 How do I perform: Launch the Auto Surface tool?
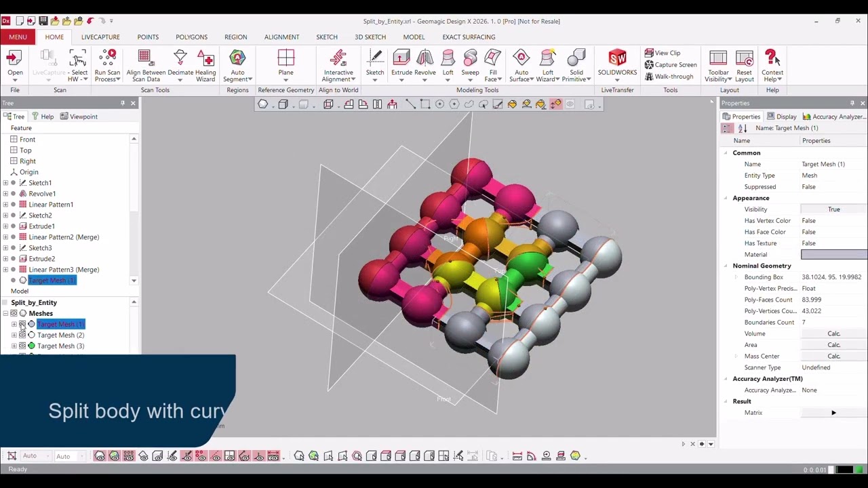(x=521, y=65)
